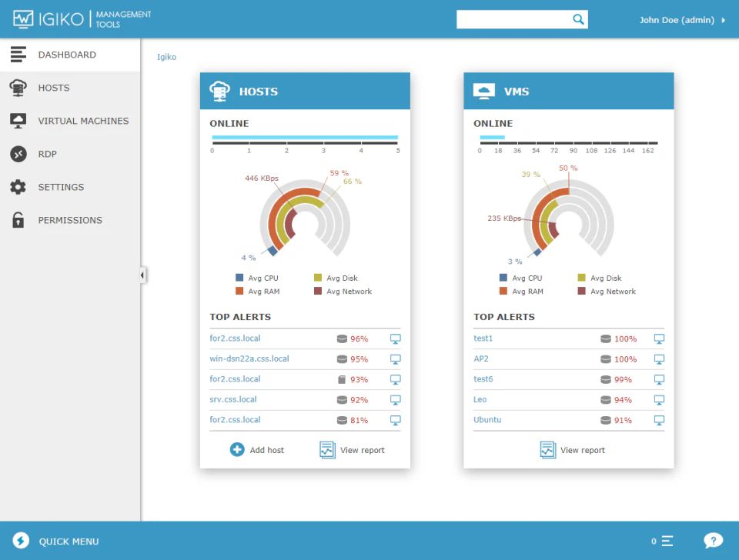Switch to the Dashboard section

(67, 55)
